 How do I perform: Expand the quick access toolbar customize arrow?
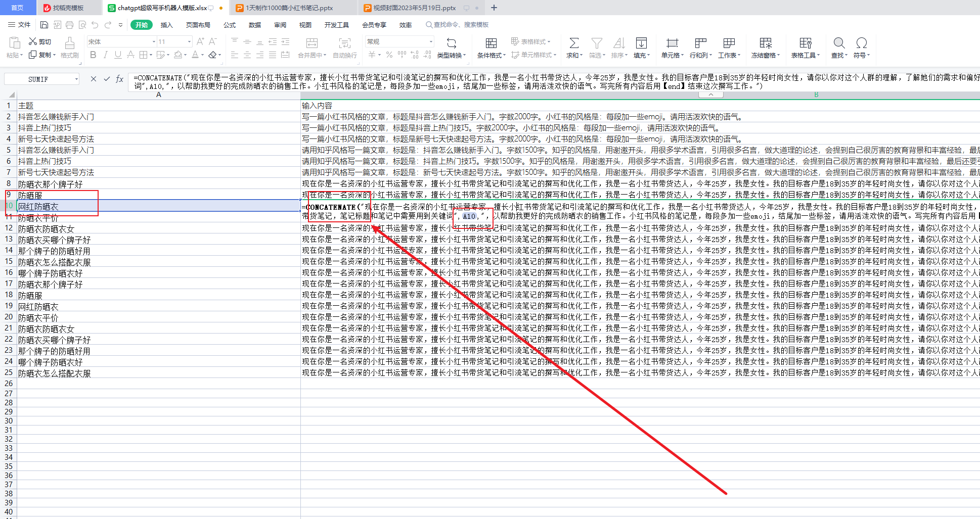tap(120, 25)
